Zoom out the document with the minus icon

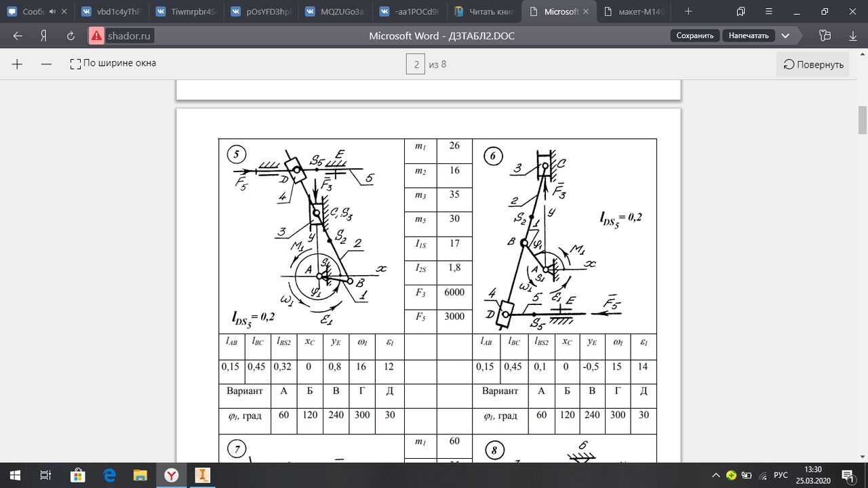point(46,64)
